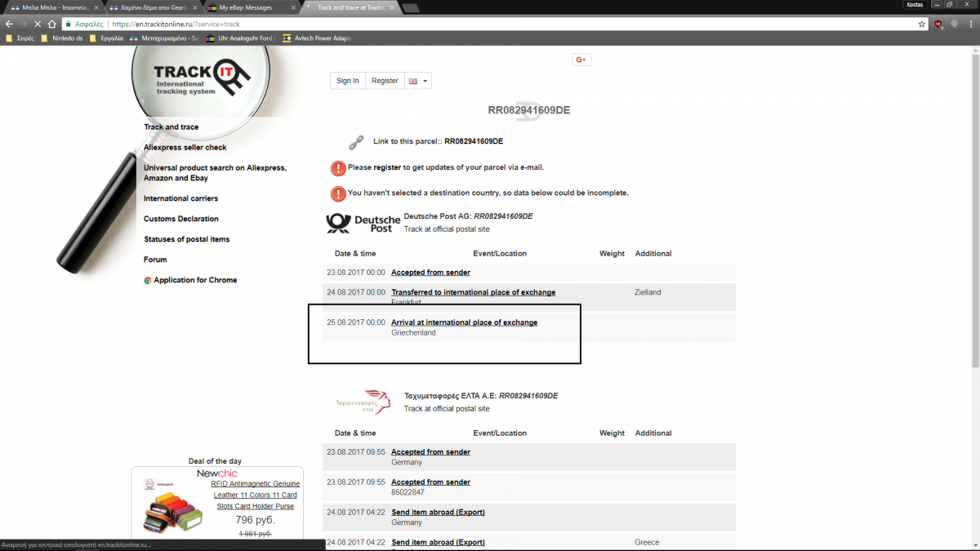Click the browser forward arrow
Viewport: 980px width, 551px height.
click(x=24, y=24)
